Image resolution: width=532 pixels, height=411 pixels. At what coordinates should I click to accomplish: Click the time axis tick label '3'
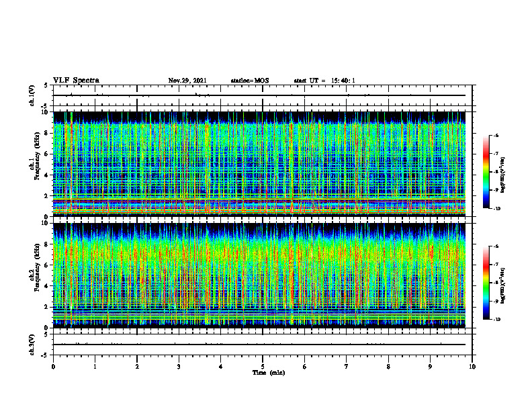[x=179, y=367]
